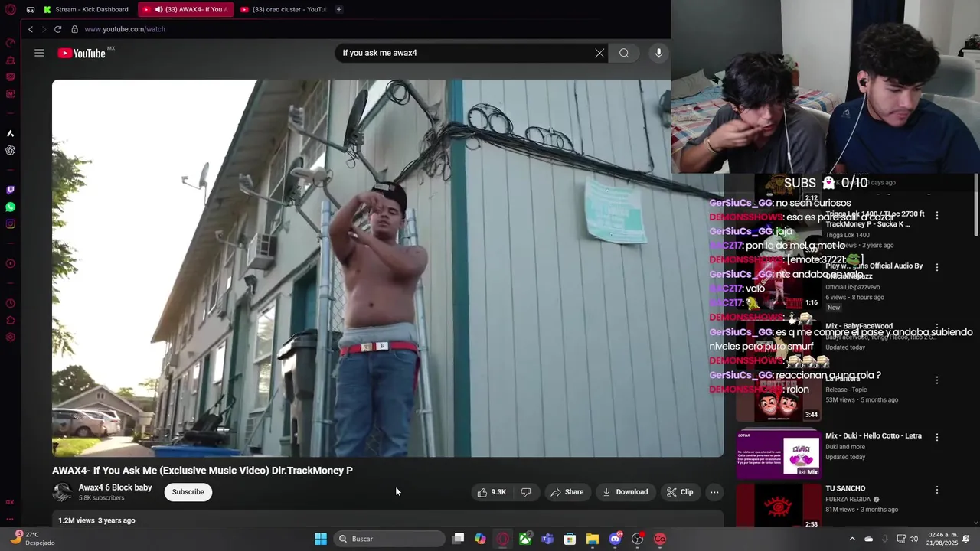
Task: Open Twitch in the Opera sidebar
Action: coord(10,190)
